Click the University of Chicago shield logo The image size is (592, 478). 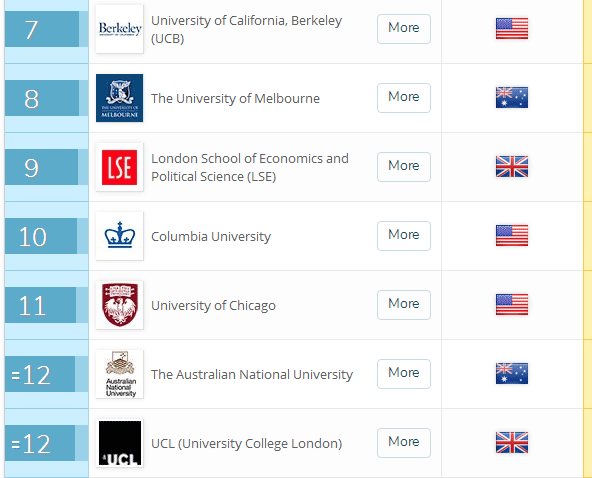point(119,305)
